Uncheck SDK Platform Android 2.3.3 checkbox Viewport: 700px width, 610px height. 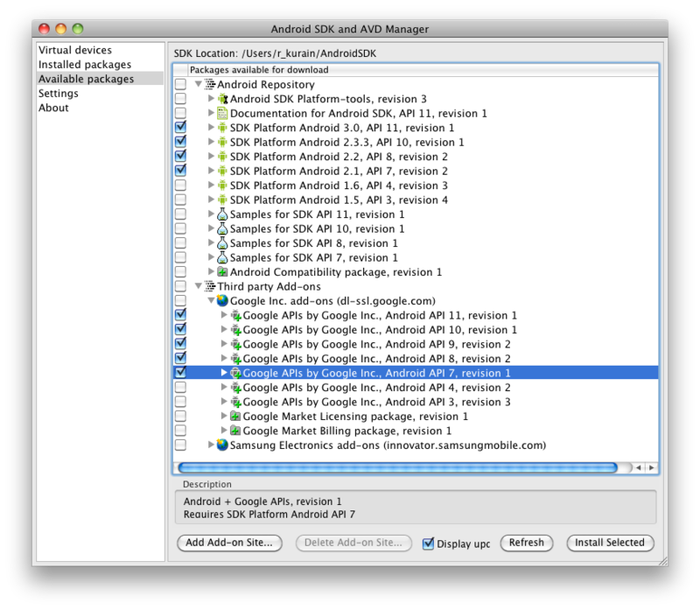pos(181,142)
